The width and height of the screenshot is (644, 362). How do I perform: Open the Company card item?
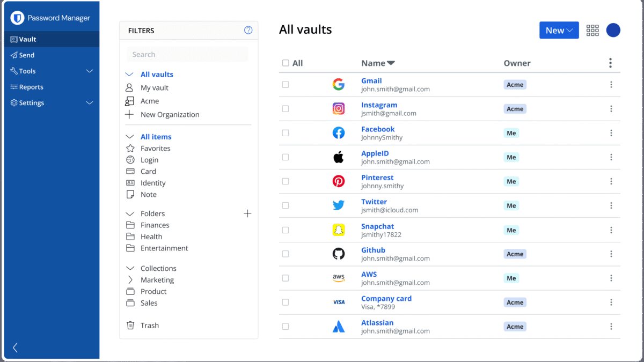click(x=386, y=299)
